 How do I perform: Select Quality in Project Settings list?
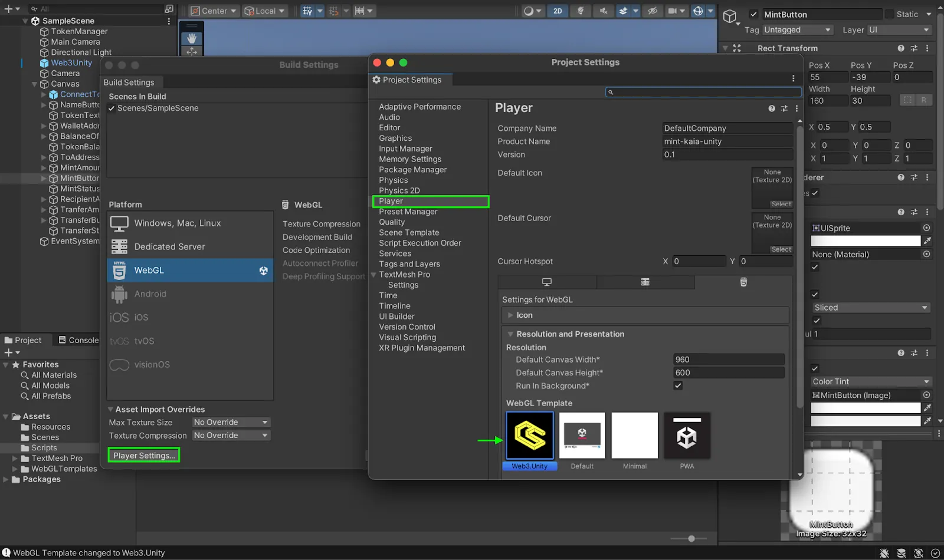click(392, 222)
